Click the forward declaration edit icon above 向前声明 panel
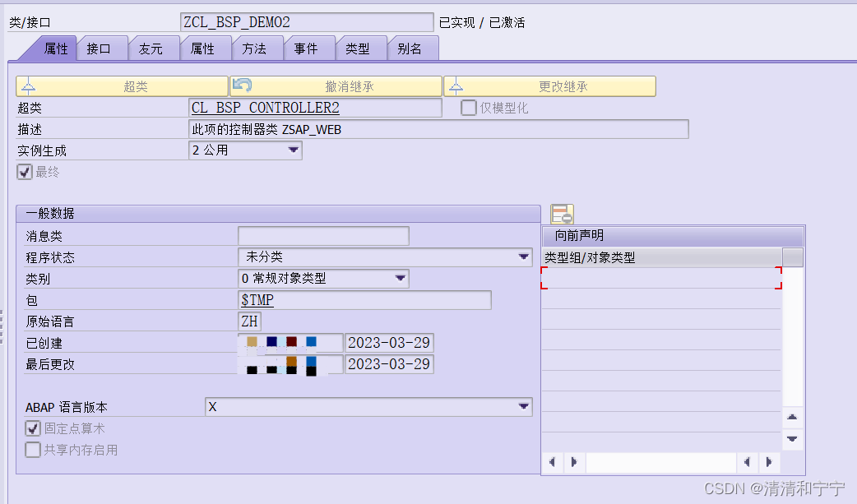 (562, 215)
